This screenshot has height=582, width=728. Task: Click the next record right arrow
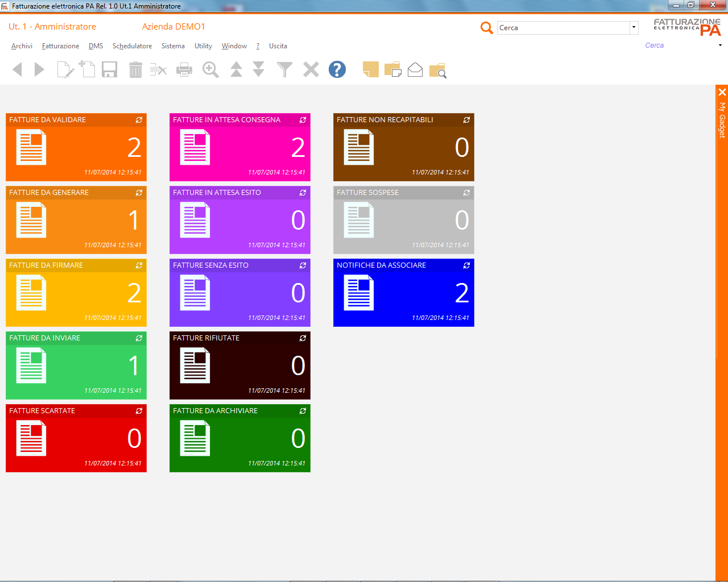click(x=39, y=69)
